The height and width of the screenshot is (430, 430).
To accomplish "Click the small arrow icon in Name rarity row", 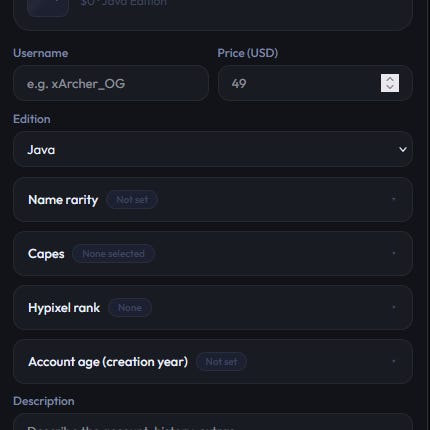I will [394, 199].
